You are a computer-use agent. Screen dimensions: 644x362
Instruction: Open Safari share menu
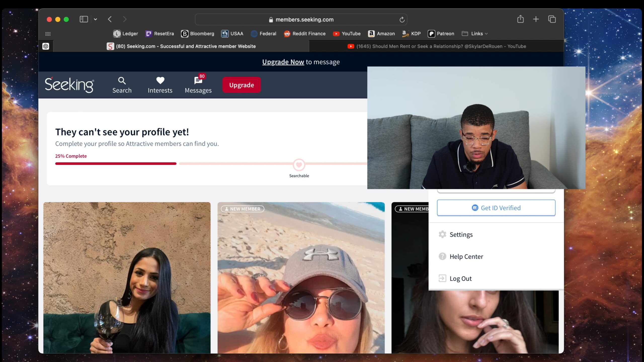point(520,19)
